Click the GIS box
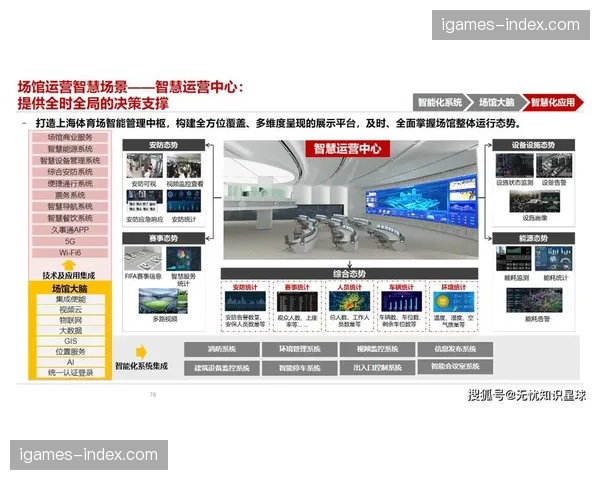This screenshot has height=480, width=600. (71, 341)
